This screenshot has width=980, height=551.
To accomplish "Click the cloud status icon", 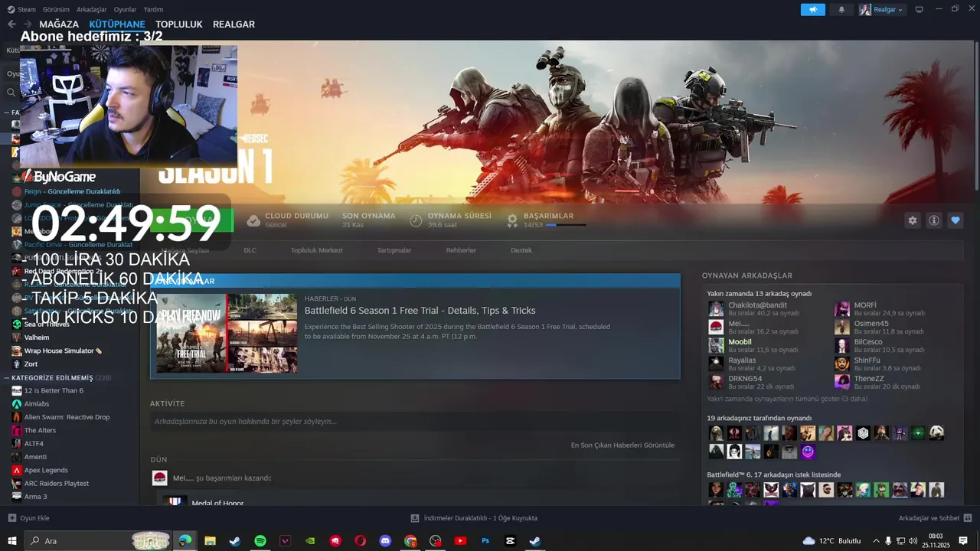I will (x=253, y=220).
